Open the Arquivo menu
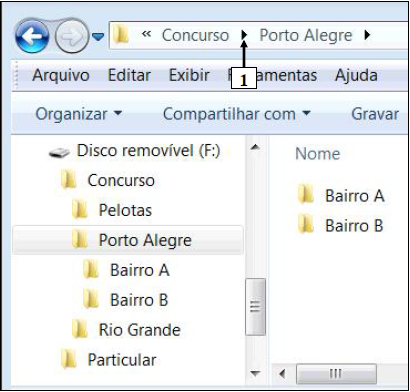This screenshot has width=410, height=392. [61, 75]
